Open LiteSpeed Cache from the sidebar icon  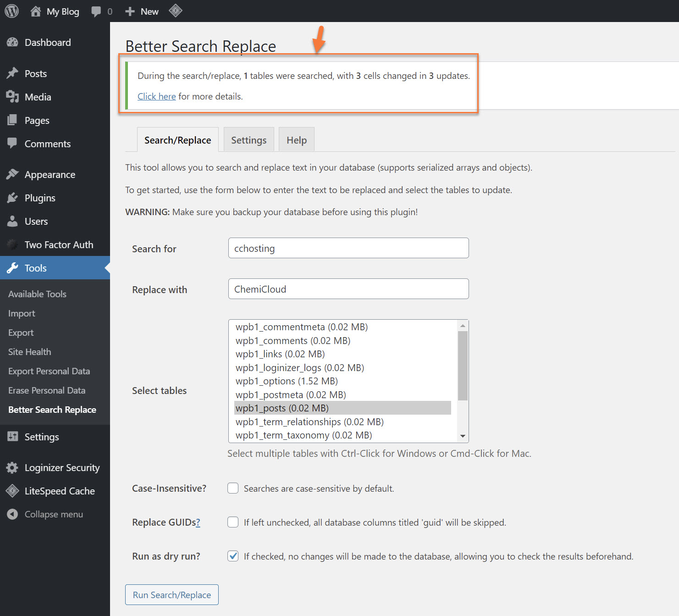pos(12,491)
